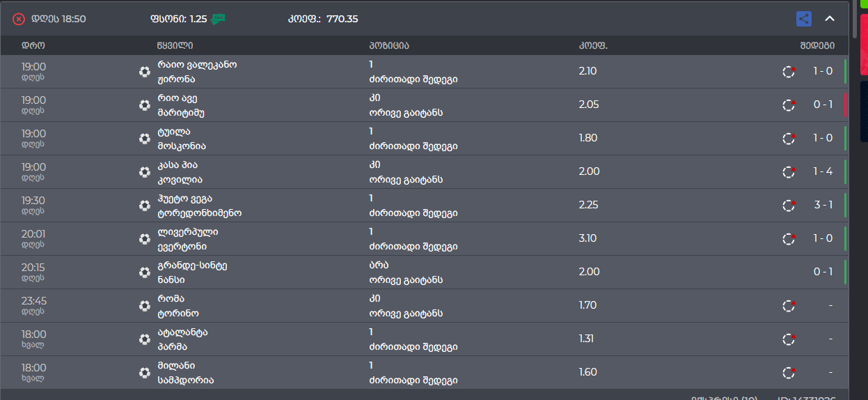Click football icon beside გრანდე-სინტე match
This screenshot has height=400, width=868.
[145, 272]
